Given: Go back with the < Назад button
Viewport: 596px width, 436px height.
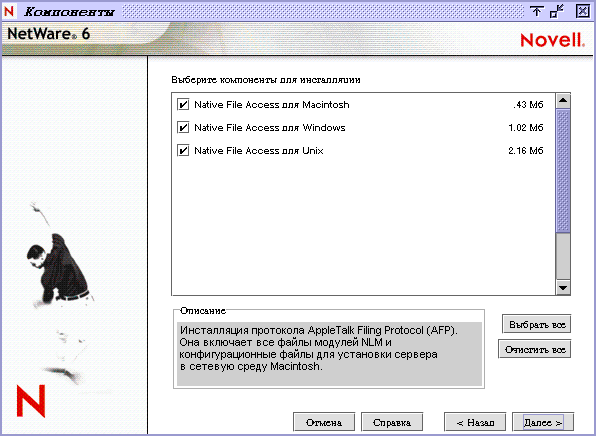Looking at the screenshot, I should click(x=475, y=422).
